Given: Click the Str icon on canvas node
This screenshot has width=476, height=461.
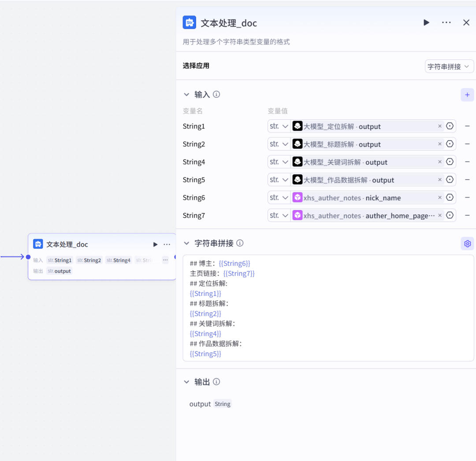Looking at the screenshot, I should pyautogui.click(x=38, y=244).
